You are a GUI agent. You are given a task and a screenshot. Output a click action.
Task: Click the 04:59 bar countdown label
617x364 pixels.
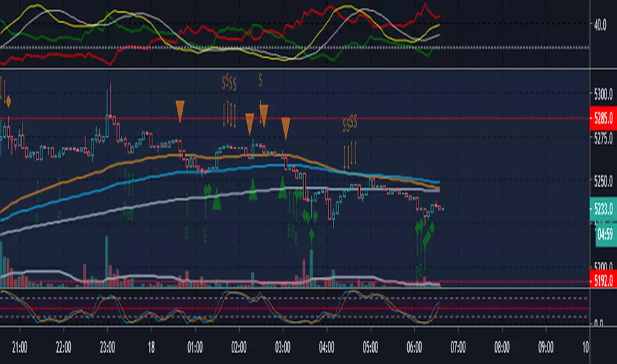click(x=606, y=234)
